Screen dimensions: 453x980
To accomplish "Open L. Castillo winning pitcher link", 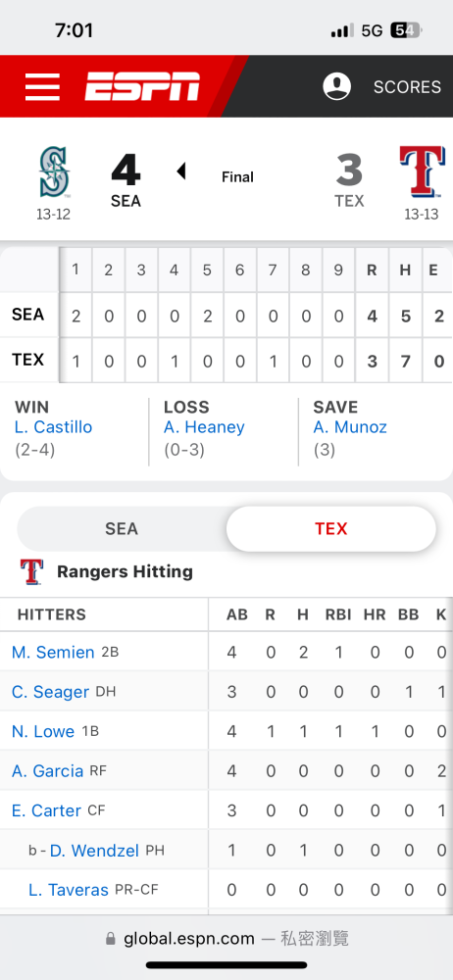I will pos(53,427).
